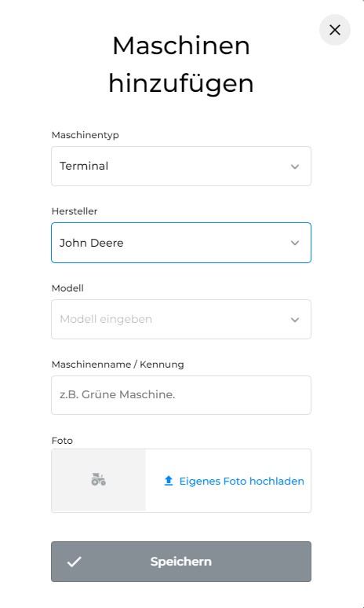The width and height of the screenshot is (364, 608).
Task: Click the Maschinentyp field label
Action: tap(86, 135)
